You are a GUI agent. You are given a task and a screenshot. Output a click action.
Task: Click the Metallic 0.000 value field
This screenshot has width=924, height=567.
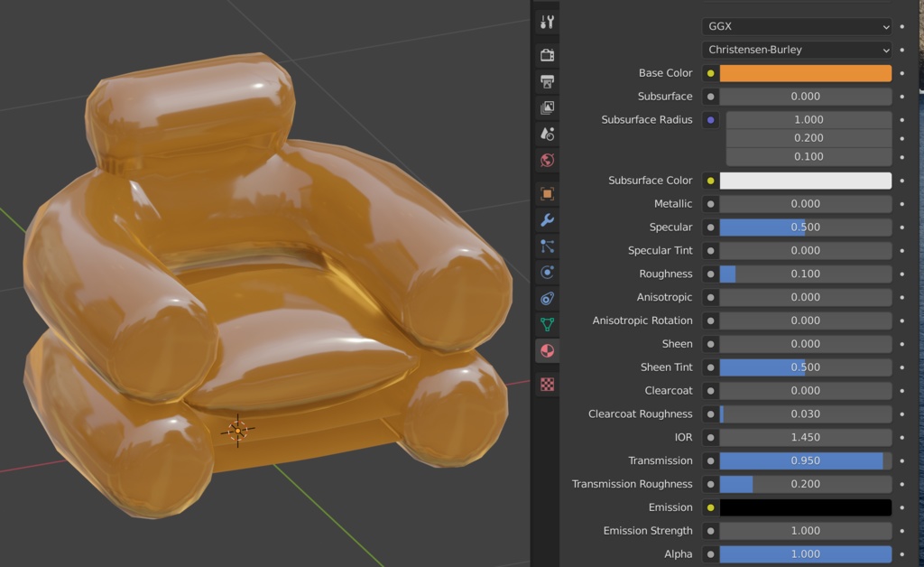tap(806, 204)
